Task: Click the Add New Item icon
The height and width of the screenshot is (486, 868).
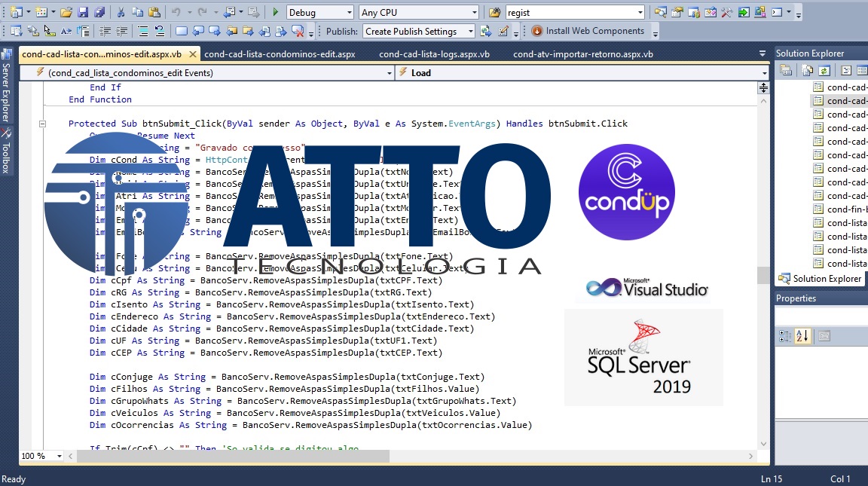Action: click(41, 12)
